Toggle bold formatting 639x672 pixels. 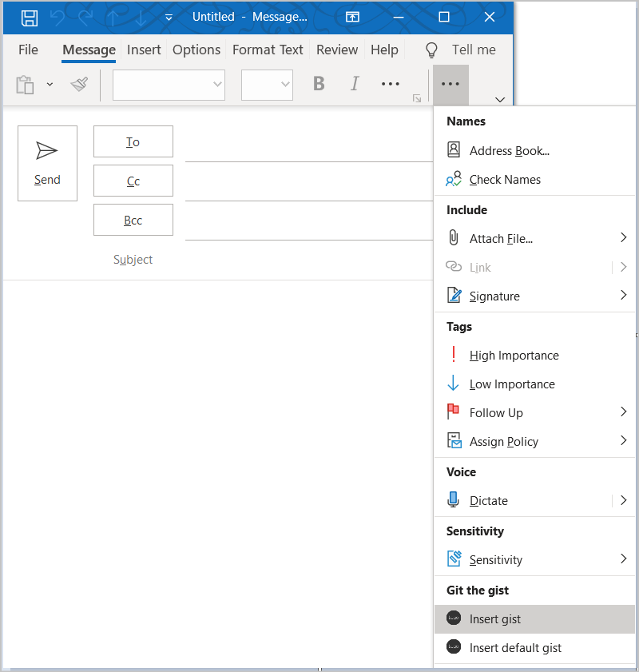(319, 83)
